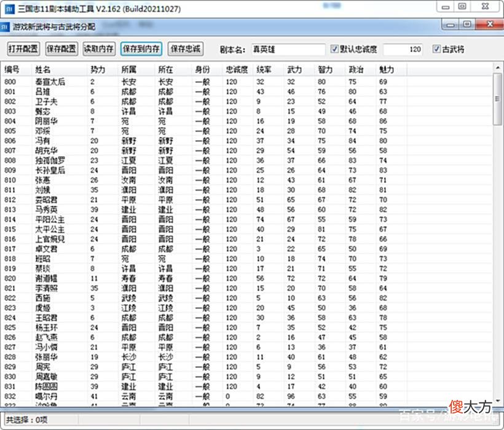Close the main 三国志11剧本辅助工具 window

point(486,7)
